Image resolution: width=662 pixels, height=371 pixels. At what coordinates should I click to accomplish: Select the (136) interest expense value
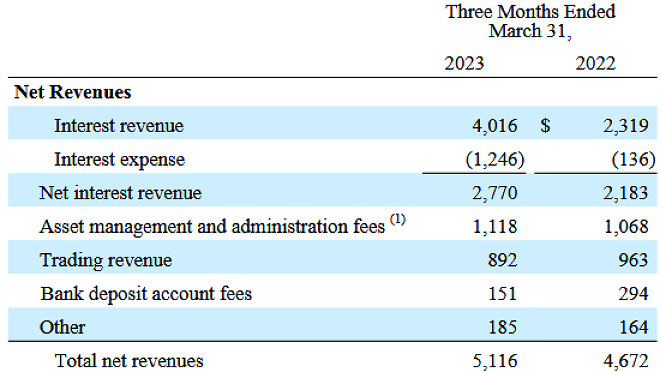633,160
